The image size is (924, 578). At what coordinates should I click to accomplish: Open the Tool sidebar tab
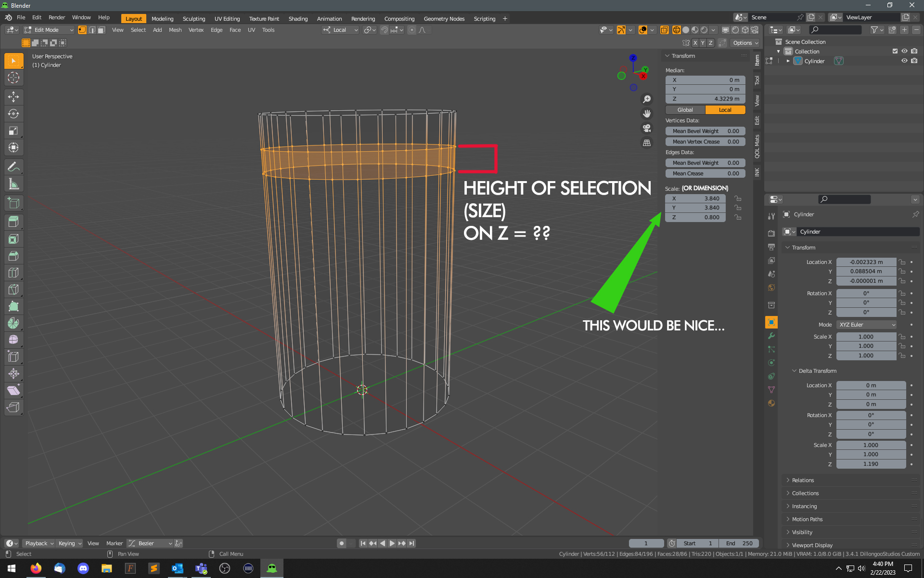[x=757, y=80]
